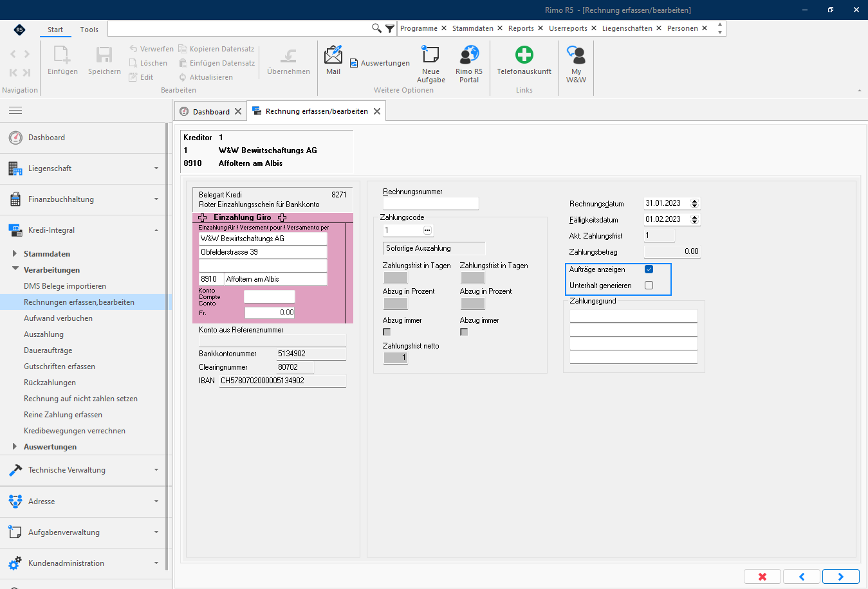Open Reports quick-access tab
Screen dimensions: 868x589
(521, 28)
